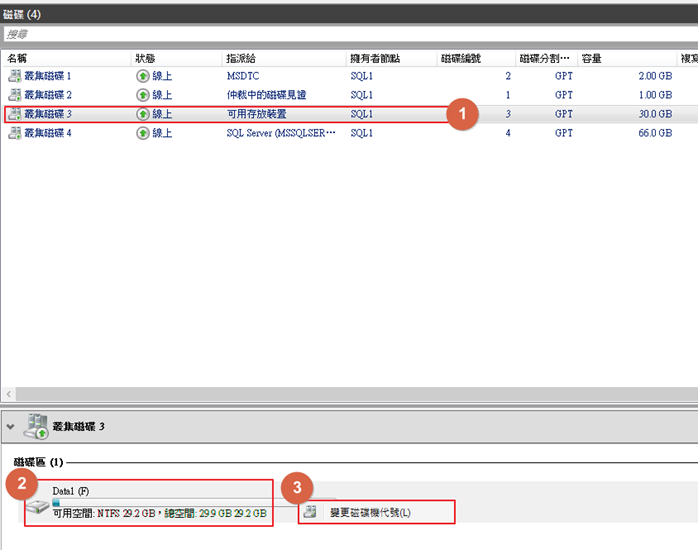The height and width of the screenshot is (550, 698).
Task: Click the green online status icon for 叢集磁碟 2
Action: pyautogui.click(x=143, y=95)
